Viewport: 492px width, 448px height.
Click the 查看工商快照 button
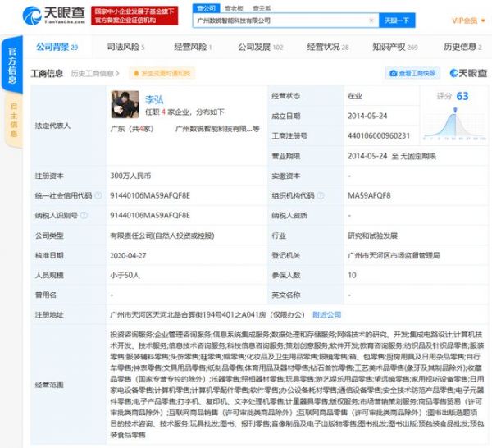[413, 73]
